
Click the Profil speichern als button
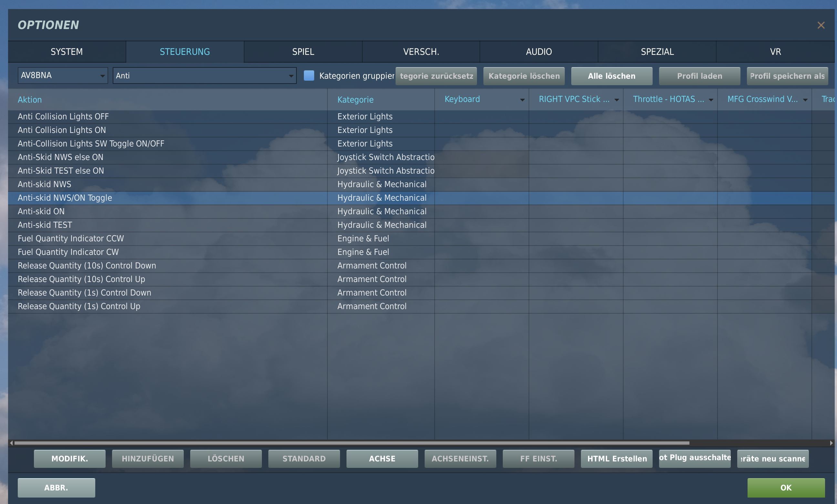coord(787,76)
